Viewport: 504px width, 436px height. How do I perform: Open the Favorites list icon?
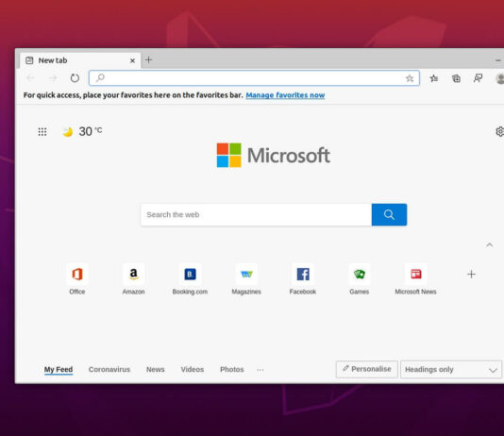coord(434,78)
